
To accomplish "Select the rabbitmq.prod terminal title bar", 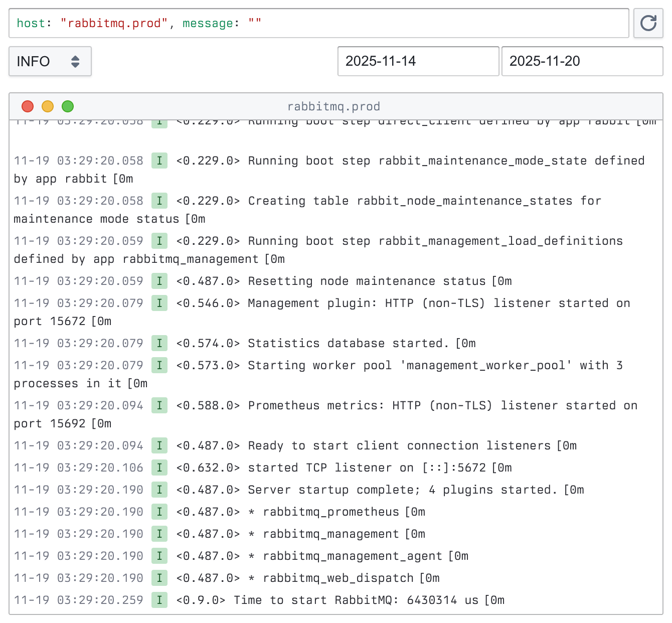I will [334, 106].
